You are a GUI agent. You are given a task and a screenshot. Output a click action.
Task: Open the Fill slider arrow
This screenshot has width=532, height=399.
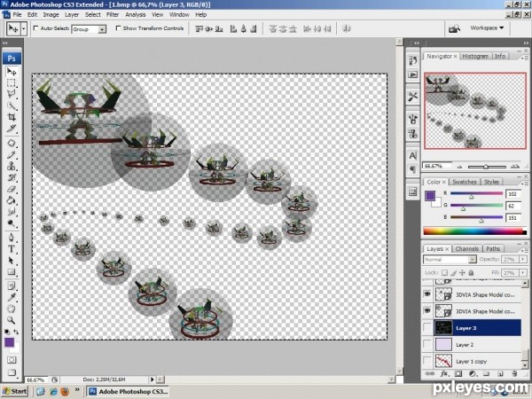[x=523, y=273]
